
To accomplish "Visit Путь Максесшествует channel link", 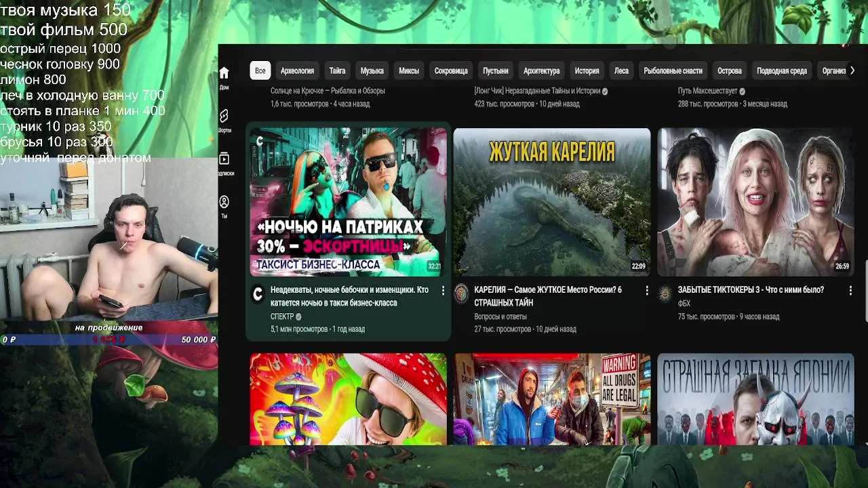I will tap(708, 91).
